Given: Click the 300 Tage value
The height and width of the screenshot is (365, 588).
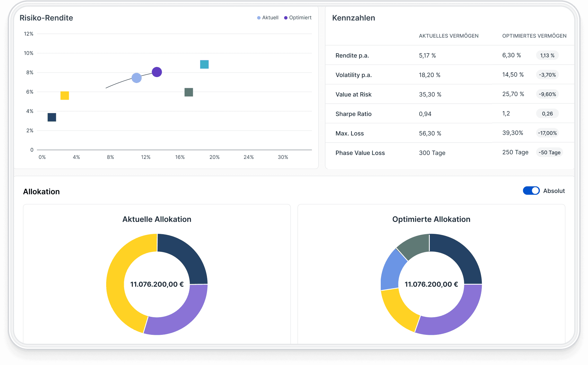Looking at the screenshot, I should pyautogui.click(x=432, y=153).
